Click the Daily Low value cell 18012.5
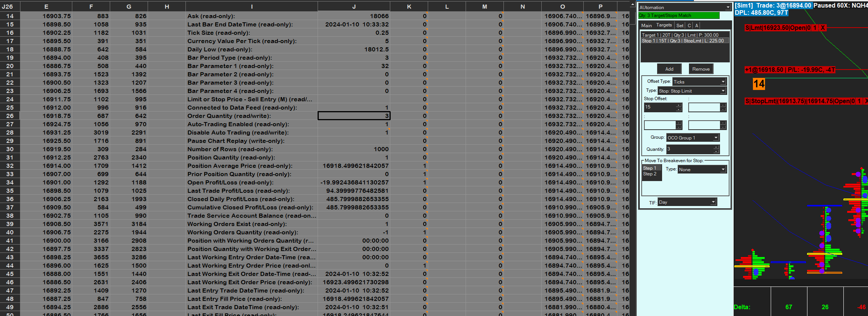The image size is (868, 316). (354, 50)
